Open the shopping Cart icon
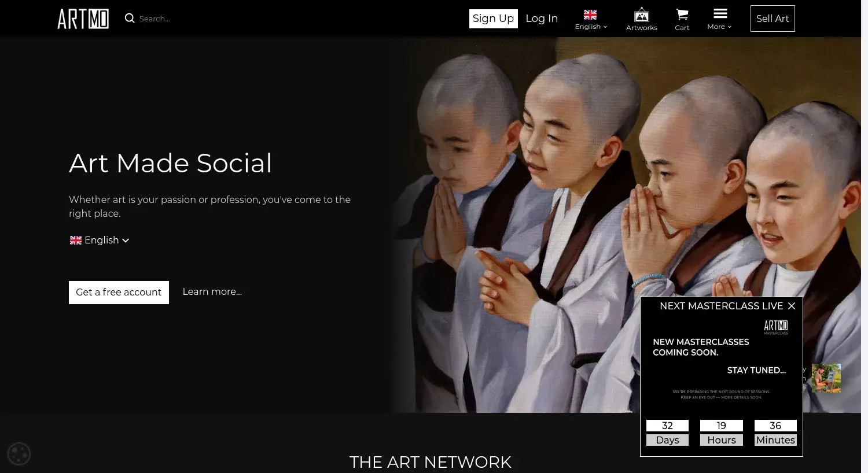Image resolution: width=868 pixels, height=473 pixels. 682,14
